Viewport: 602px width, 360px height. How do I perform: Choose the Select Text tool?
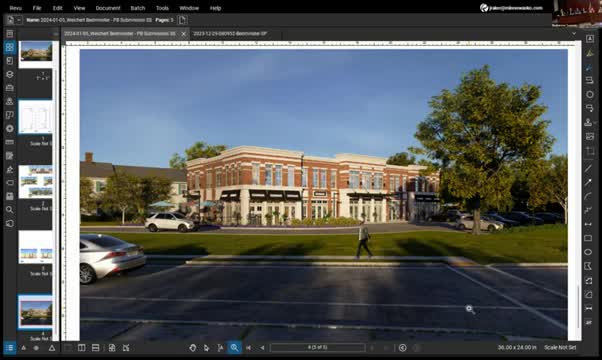click(220, 348)
